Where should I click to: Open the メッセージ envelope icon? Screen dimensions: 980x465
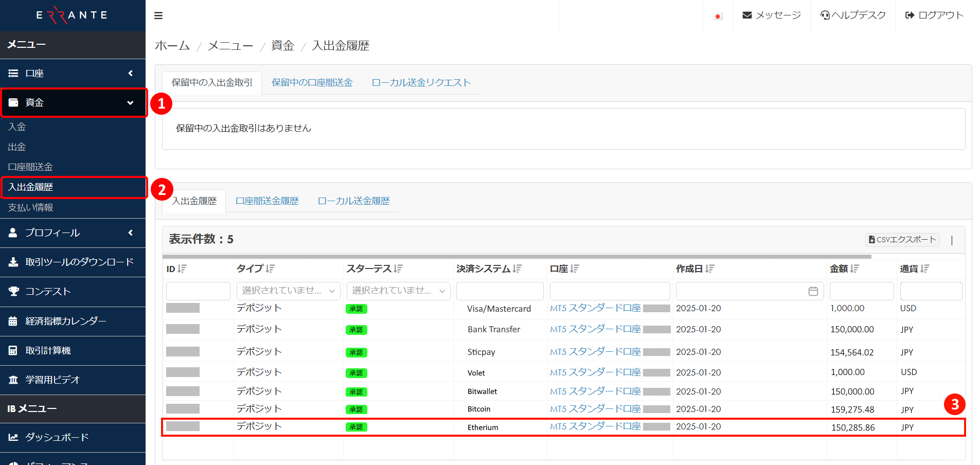747,15
